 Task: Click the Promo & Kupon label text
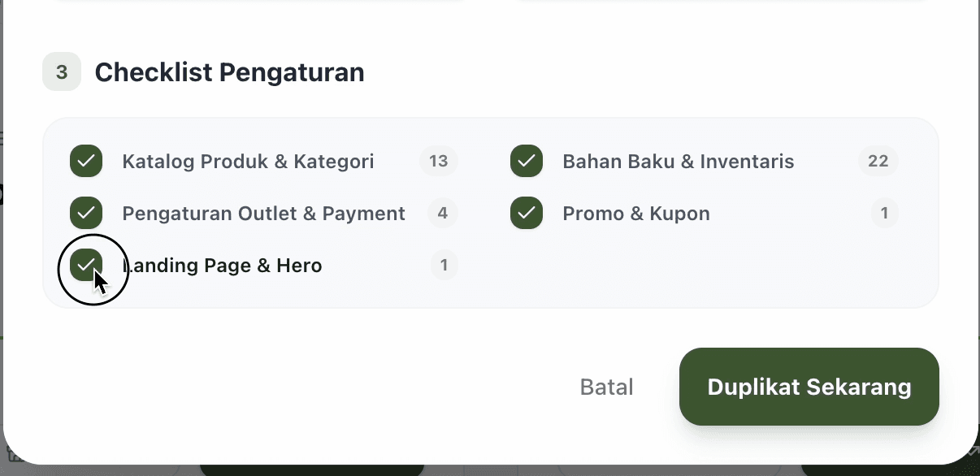635,213
